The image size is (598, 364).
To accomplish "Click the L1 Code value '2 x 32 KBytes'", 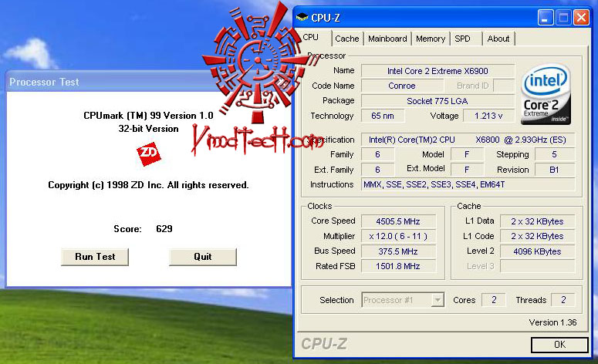I will click(x=537, y=236).
